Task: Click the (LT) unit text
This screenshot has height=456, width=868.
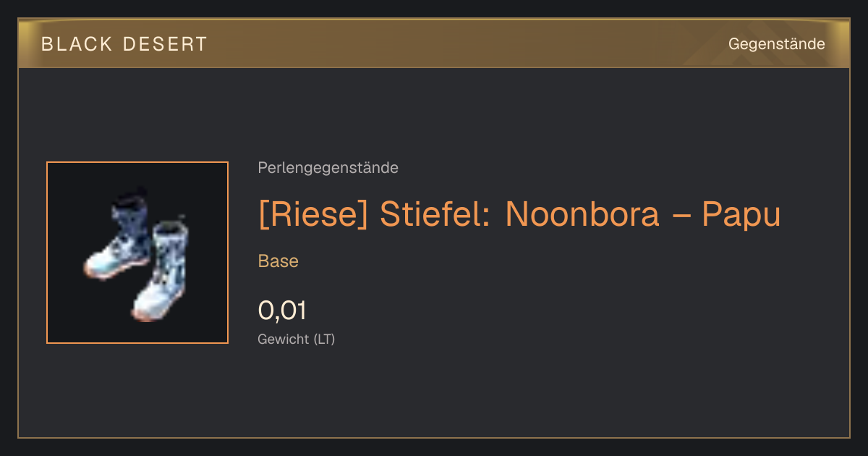Action: click(323, 339)
